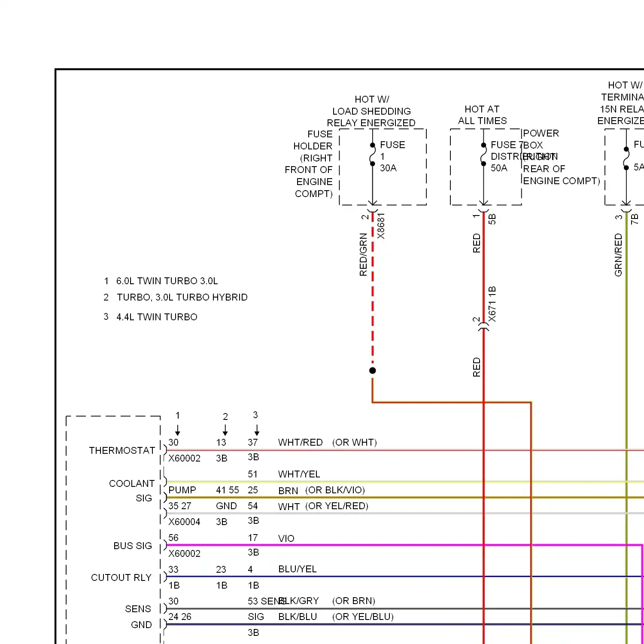The image size is (644, 644).
Task: Click the '(OR BRN)' alternate color note
Action: 354,601
